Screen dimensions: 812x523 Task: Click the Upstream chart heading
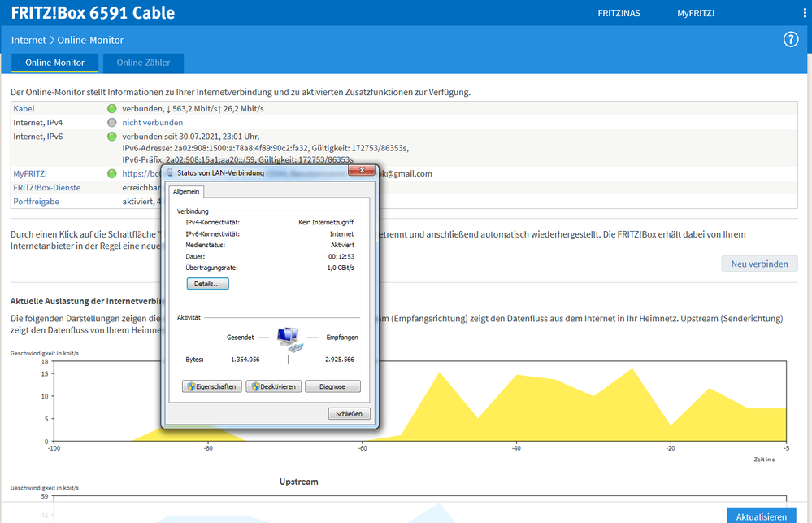pyautogui.click(x=299, y=482)
